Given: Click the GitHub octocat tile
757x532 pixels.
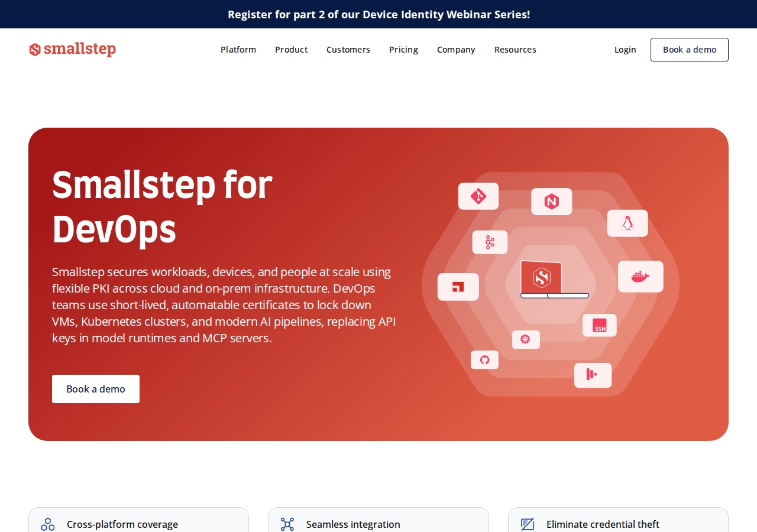Looking at the screenshot, I should (484, 359).
